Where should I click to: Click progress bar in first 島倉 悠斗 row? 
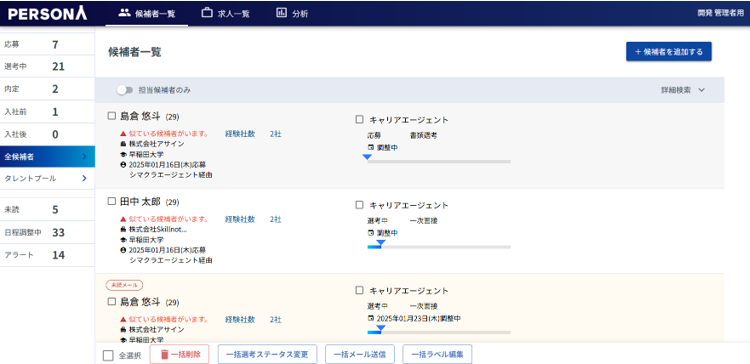point(439,161)
